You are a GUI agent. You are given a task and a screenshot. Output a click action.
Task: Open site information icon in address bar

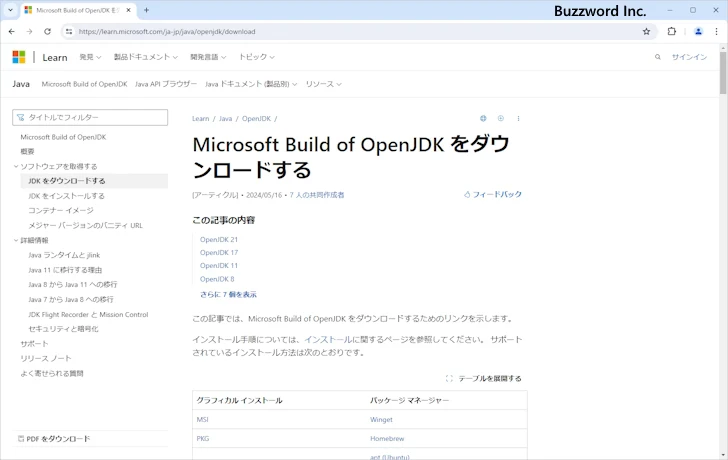69,32
